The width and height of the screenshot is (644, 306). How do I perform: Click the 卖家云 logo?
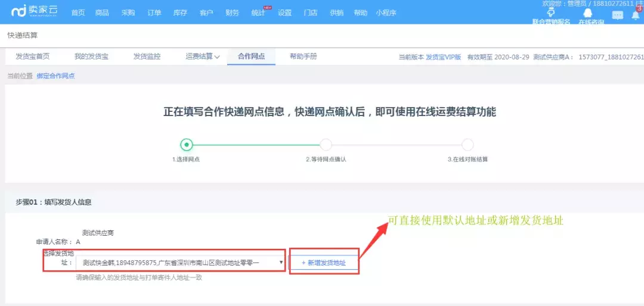(35, 11)
